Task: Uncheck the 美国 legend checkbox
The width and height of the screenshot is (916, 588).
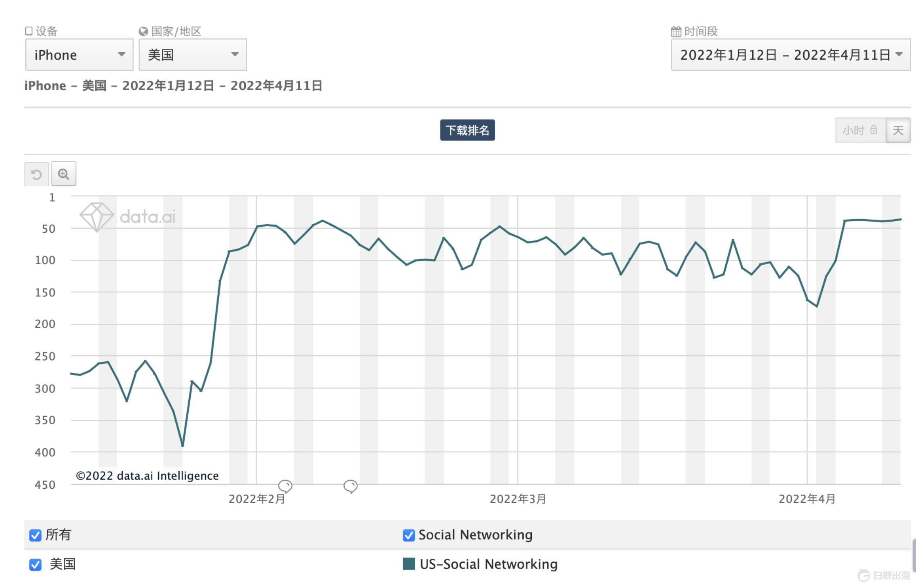Action: click(x=36, y=565)
